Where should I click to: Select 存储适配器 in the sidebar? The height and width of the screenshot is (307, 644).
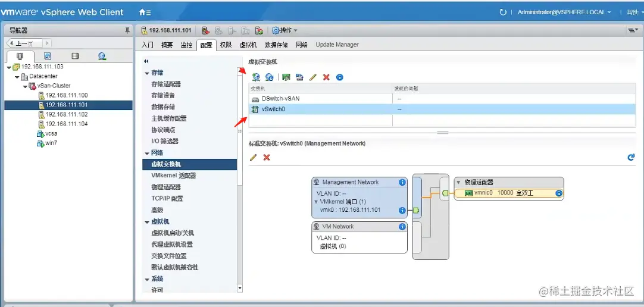coord(166,84)
